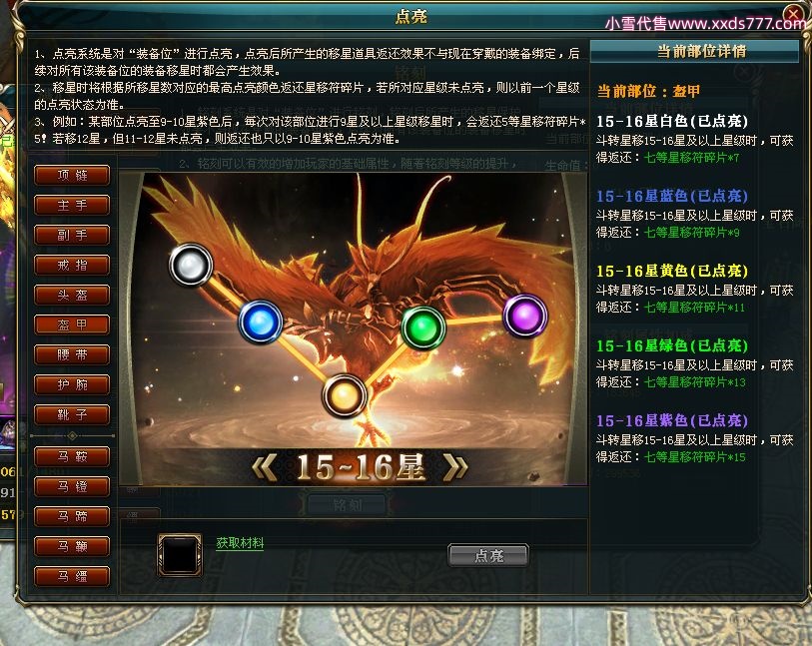812x646 pixels.
Task: Select the 主手 equipment slot
Action: [x=72, y=205]
